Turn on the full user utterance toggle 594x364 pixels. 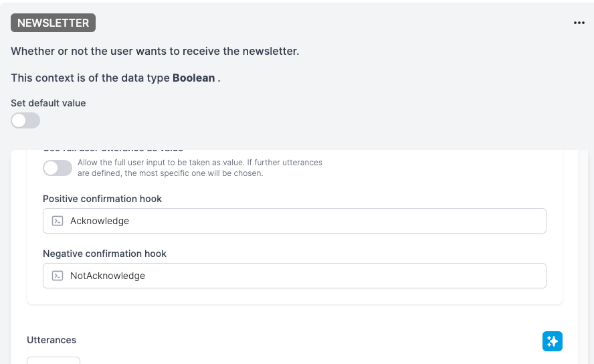(58, 168)
